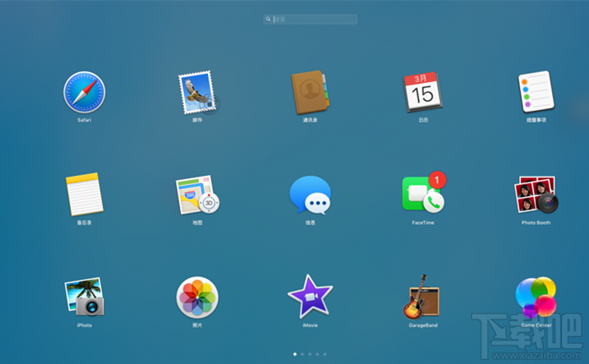589x364 pixels.
Task: Open the Contacts address book
Action: coord(310,92)
